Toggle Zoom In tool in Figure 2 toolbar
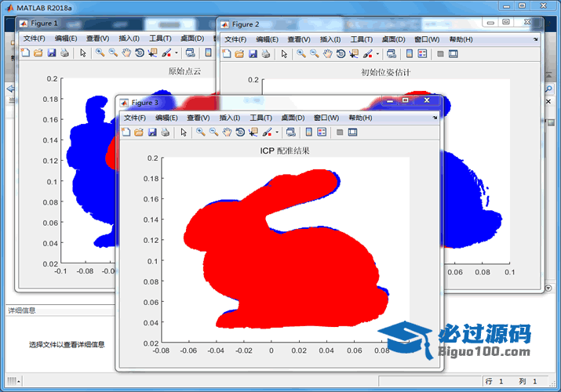The width and height of the screenshot is (561, 392). click(301, 54)
